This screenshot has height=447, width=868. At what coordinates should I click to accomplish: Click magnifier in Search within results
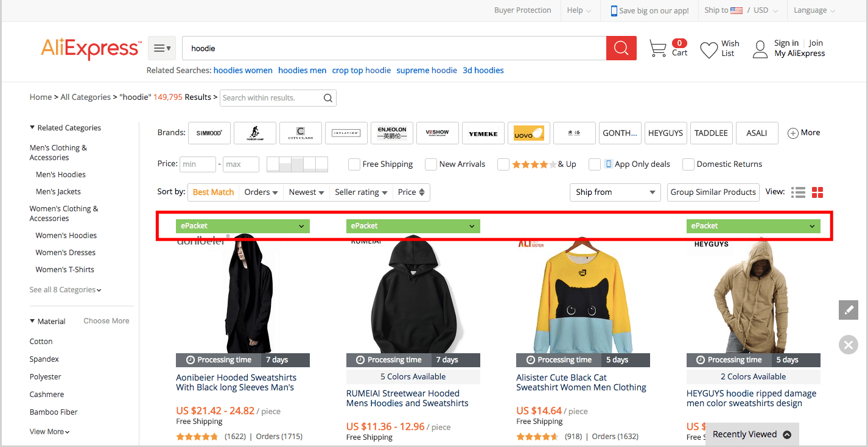tap(327, 98)
